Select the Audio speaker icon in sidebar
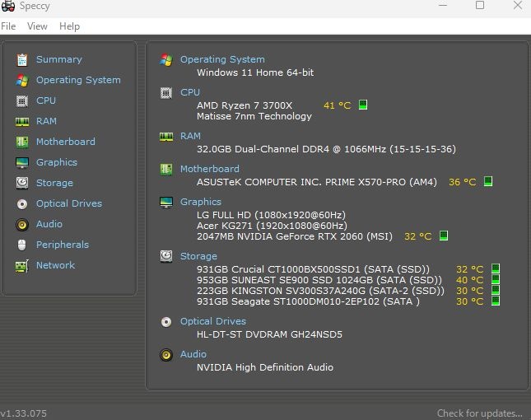 pyautogui.click(x=22, y=225)
